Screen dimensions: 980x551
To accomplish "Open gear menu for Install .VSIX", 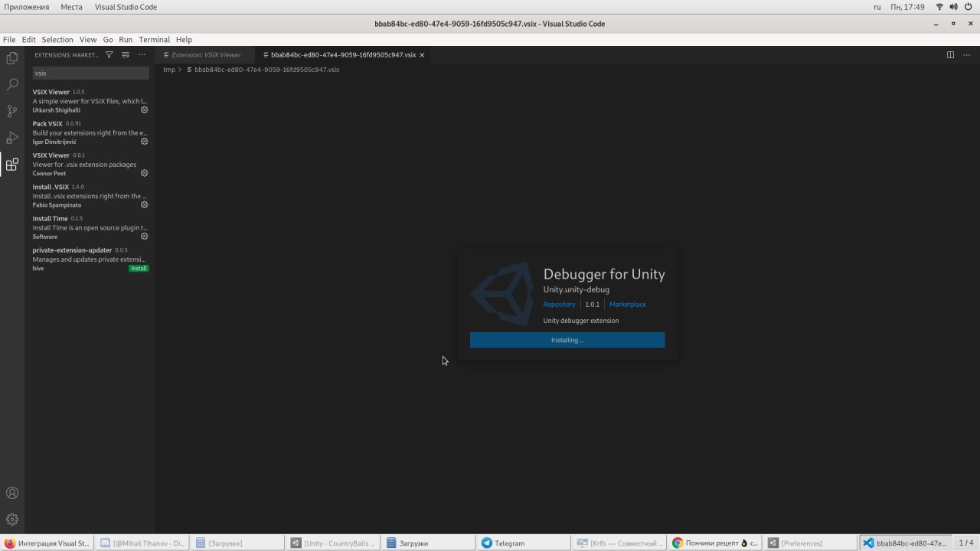I will (144, 205).
